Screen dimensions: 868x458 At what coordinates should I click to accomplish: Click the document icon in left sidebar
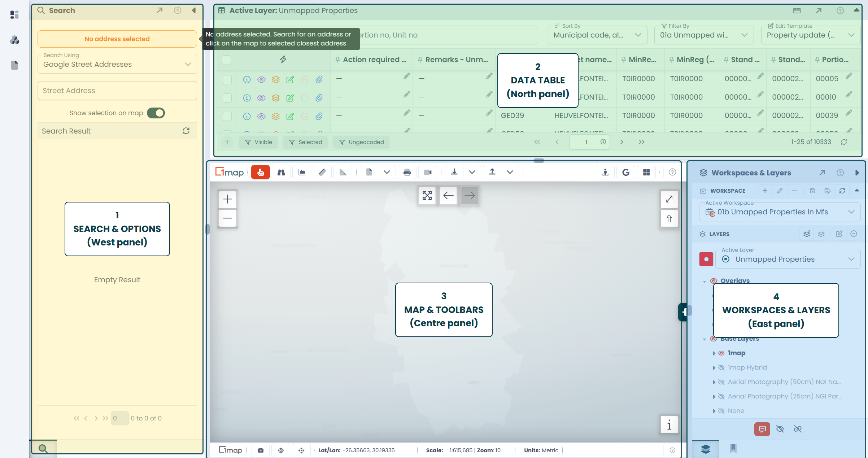click(14, 65)
